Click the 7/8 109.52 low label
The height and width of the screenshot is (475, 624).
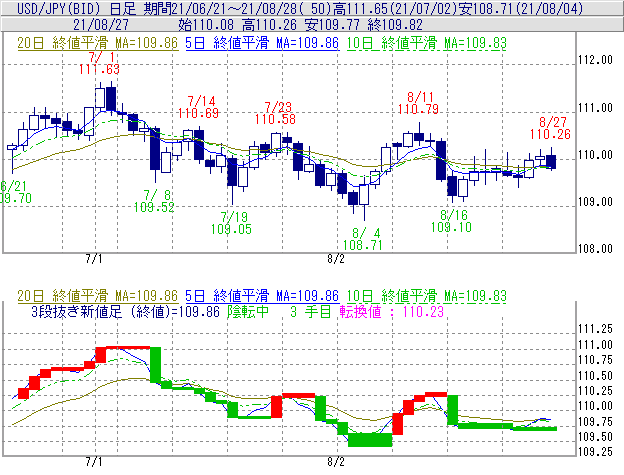click(x=154, y=201)
